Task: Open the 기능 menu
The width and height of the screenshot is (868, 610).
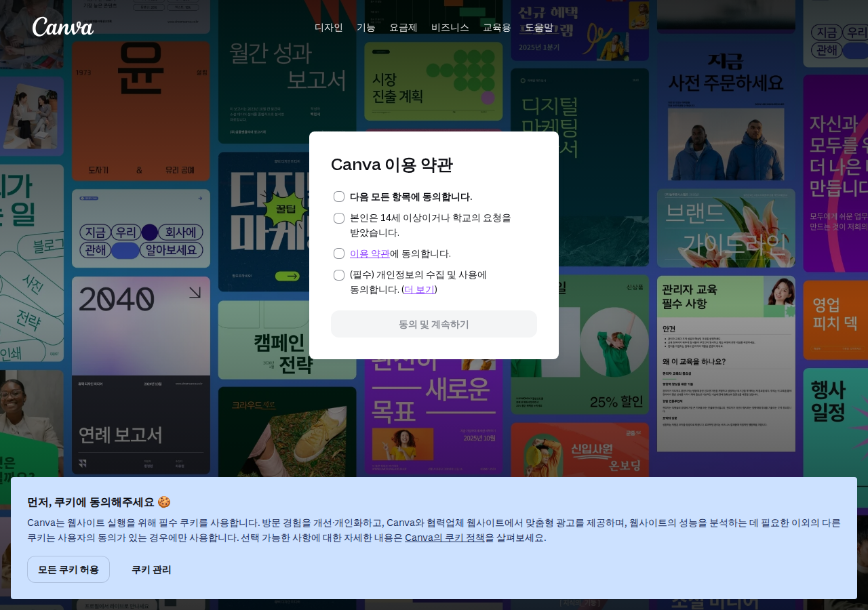Action: click(366, 27)
